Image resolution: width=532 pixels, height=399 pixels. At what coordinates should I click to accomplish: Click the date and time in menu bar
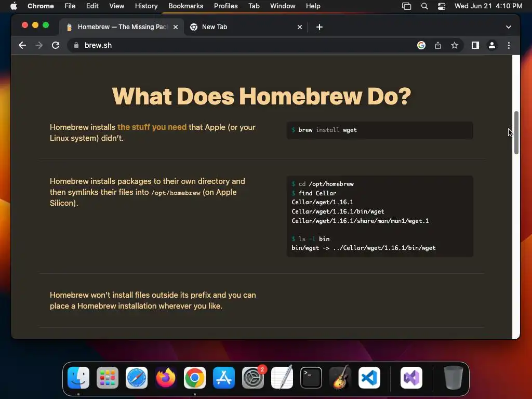tap(488, 6)
